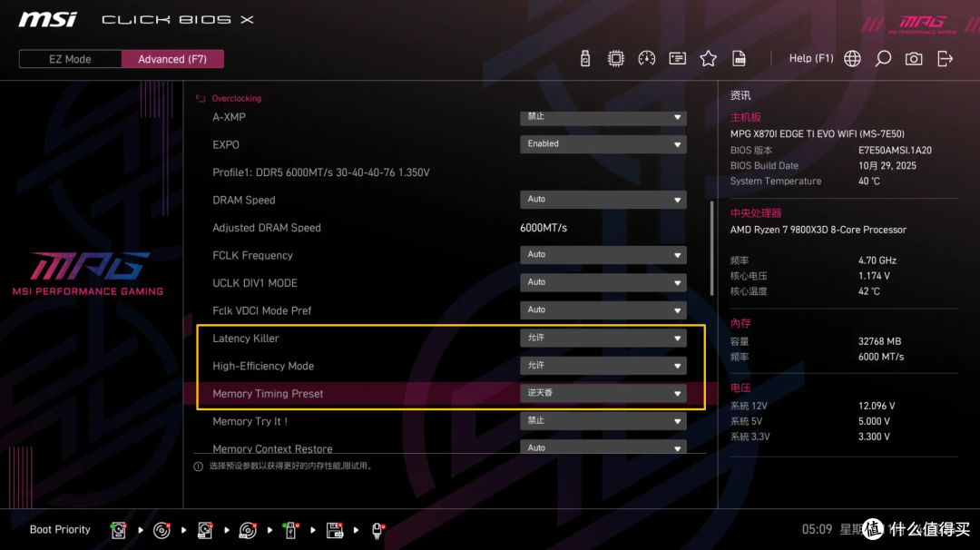Open the UCLK DIV1 MODE dropdown
This screenshot has width=980, height=550.
click(x=603, y=282)
